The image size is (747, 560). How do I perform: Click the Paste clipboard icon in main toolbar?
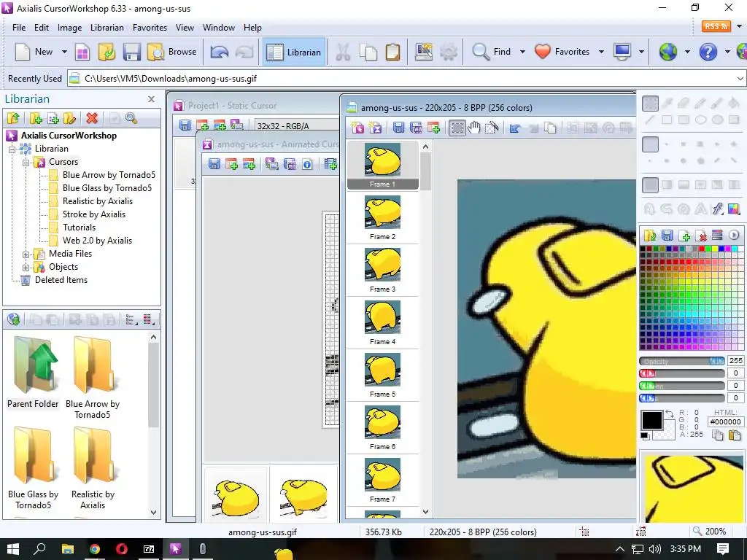[x=392, y=52]
